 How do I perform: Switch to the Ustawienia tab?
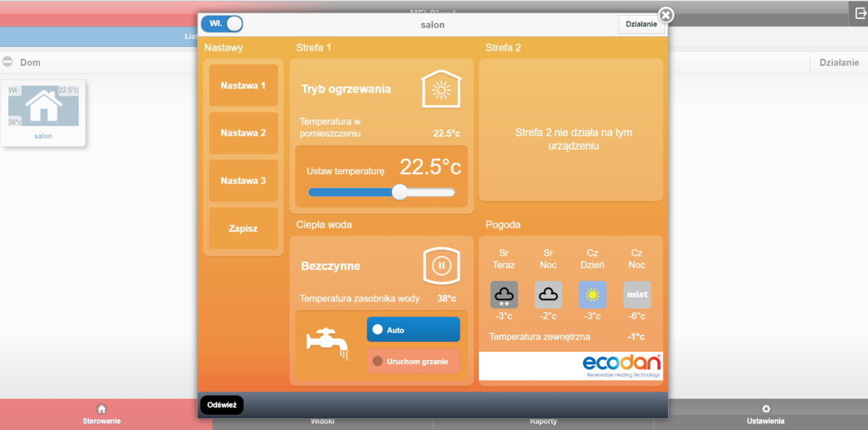coord(765,414)
